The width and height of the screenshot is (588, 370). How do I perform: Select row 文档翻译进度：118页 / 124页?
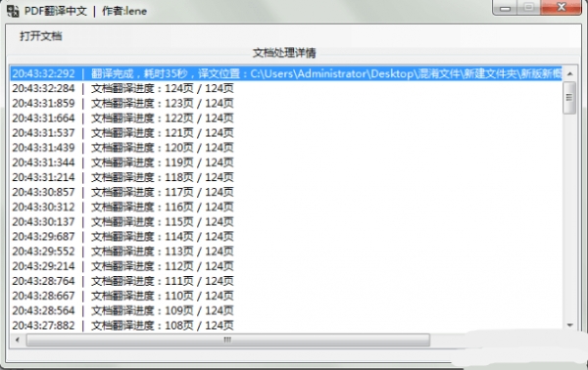coord(286,177)
